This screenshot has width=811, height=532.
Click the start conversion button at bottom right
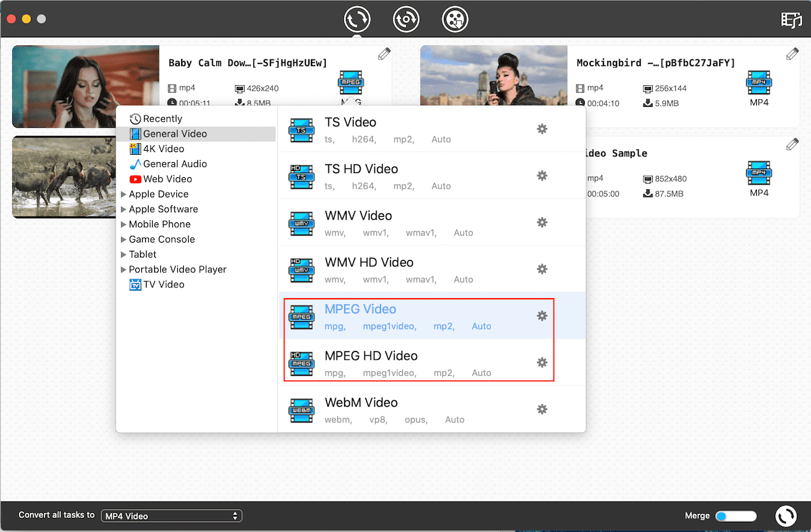[x=785, y=516]
